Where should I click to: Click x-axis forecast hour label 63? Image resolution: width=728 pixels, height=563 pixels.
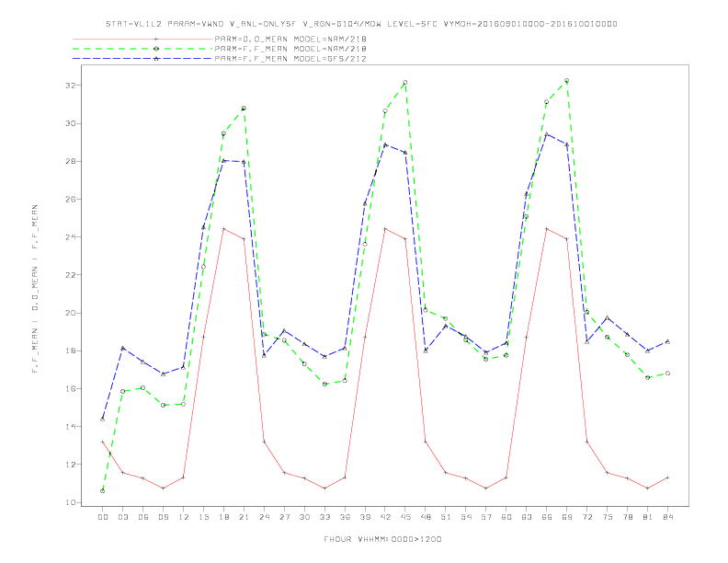point(527,517)
